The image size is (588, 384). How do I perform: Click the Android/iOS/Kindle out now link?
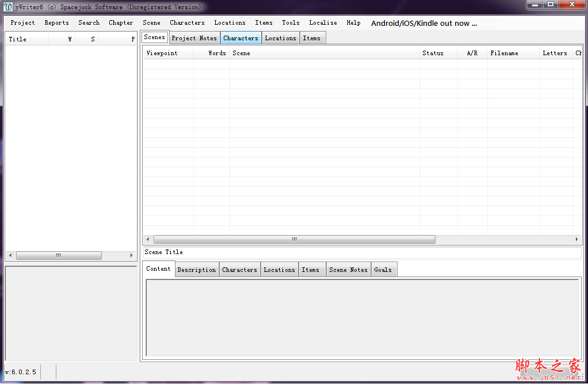click(x=424, y=24)
